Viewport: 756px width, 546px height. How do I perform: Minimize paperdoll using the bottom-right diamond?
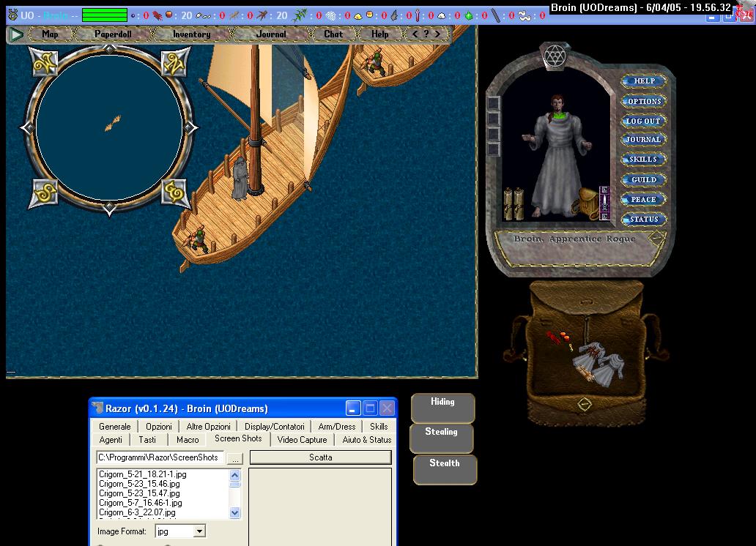tap(656, 237)
